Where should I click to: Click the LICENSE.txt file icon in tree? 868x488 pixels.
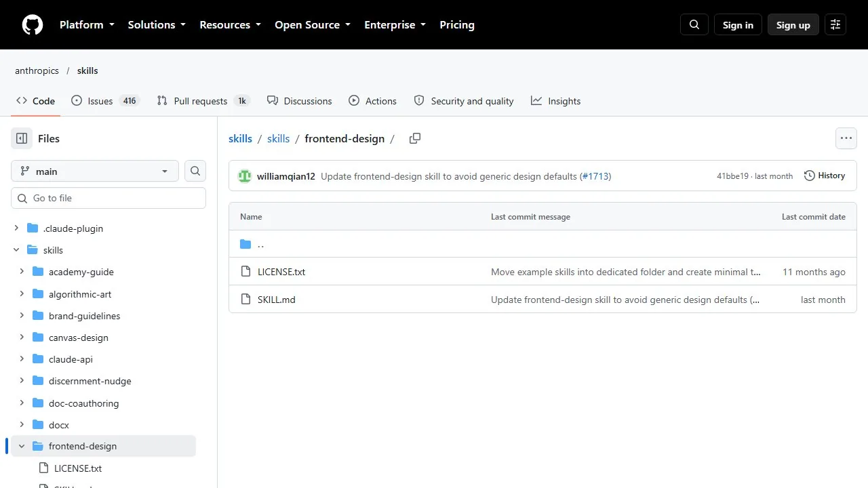point(43,468)
